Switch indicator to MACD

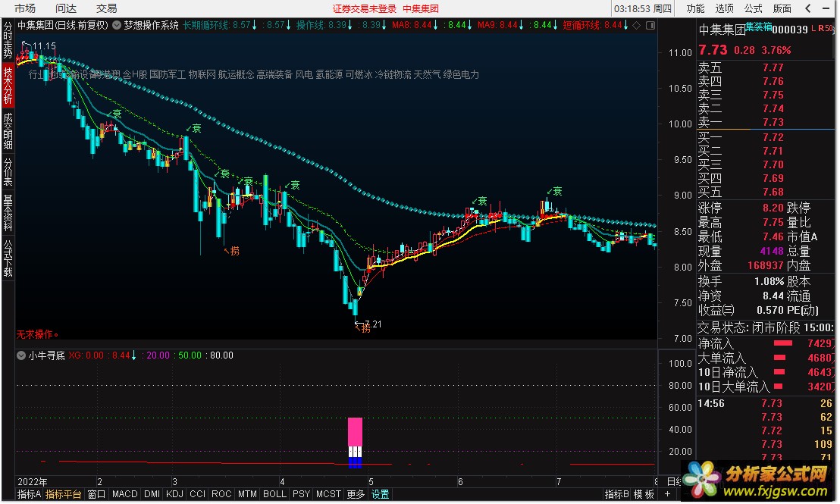pyautogui.click(x=125, y=494)
